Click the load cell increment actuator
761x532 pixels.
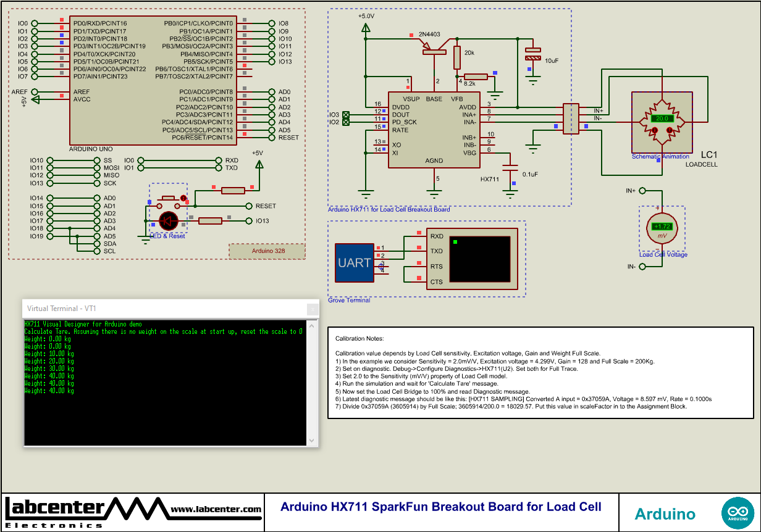pyautogui.click(x=670, y=130)
